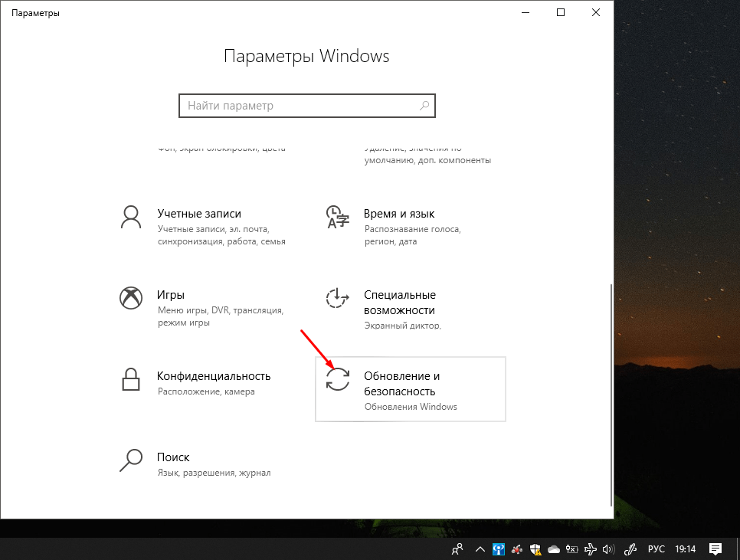Click the 'Параметры Windows' heading
This screenshot has height=560, width=740.
[306, 56]
